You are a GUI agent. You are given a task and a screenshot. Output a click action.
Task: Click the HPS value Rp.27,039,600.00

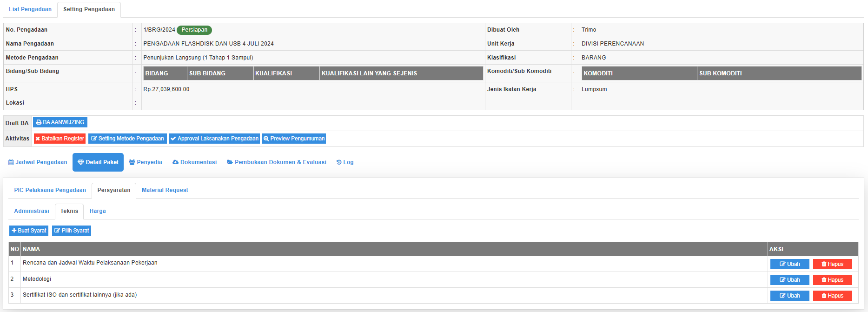(x=166, y=89)
